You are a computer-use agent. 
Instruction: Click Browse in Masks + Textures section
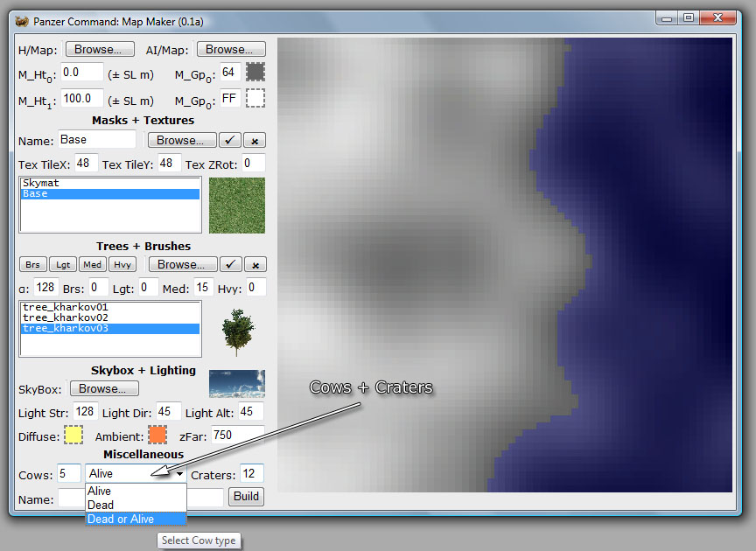pos(182,140)
